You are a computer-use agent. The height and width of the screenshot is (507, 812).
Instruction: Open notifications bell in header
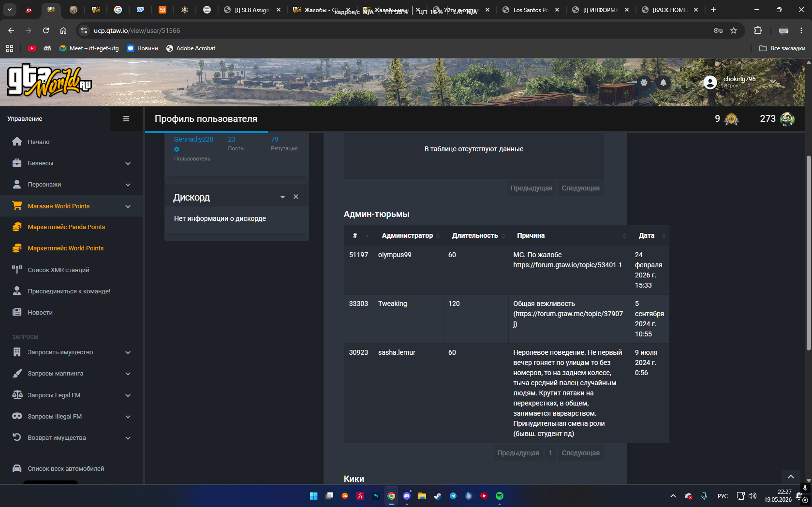[664, 83]
